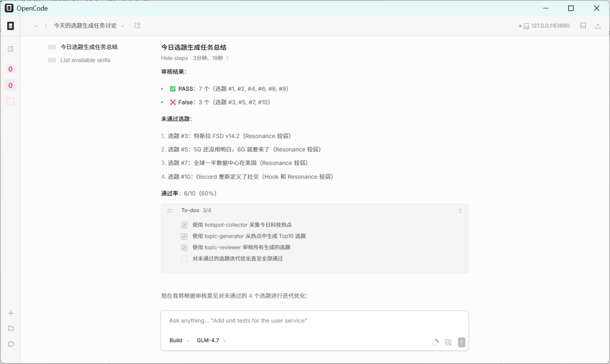
Task: Uncheck the hotspot-collector completed to-do
Action: pyautogui.click(x=184, y=225)
